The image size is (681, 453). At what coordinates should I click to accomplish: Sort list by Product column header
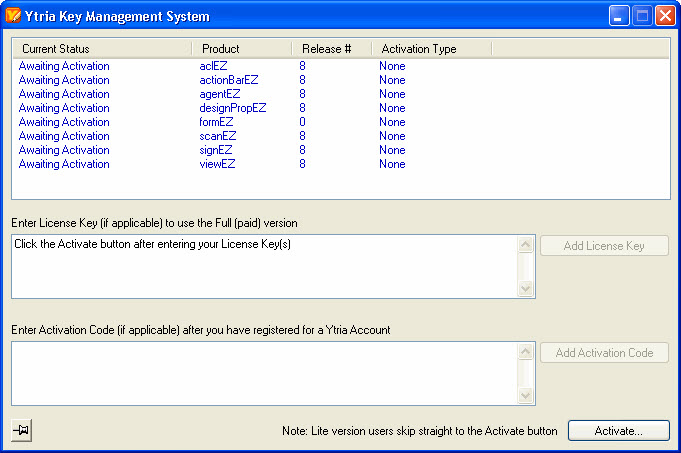[241, 49]
